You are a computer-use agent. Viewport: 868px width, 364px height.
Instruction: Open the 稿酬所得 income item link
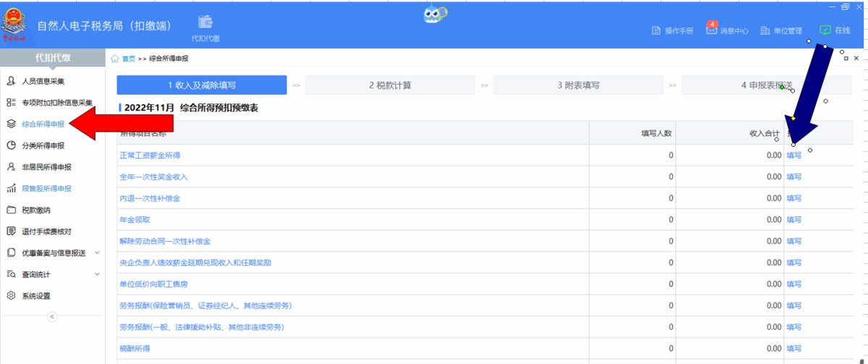click(135, 349)
